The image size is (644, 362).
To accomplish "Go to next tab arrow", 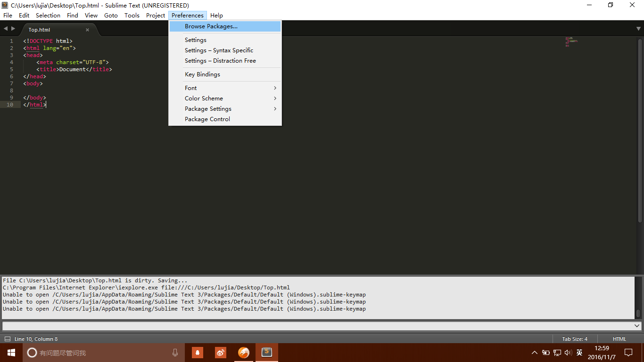I will click(x=13, y=29).
